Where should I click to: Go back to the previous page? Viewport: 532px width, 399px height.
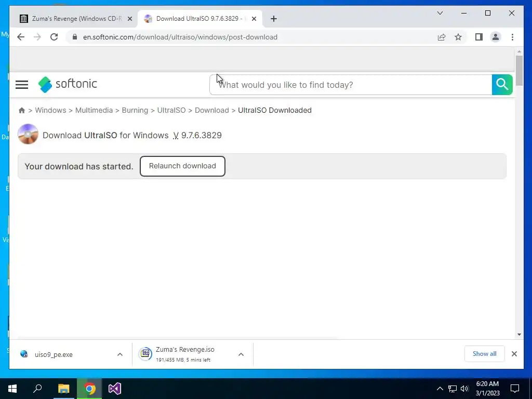[x=21, y=37]
